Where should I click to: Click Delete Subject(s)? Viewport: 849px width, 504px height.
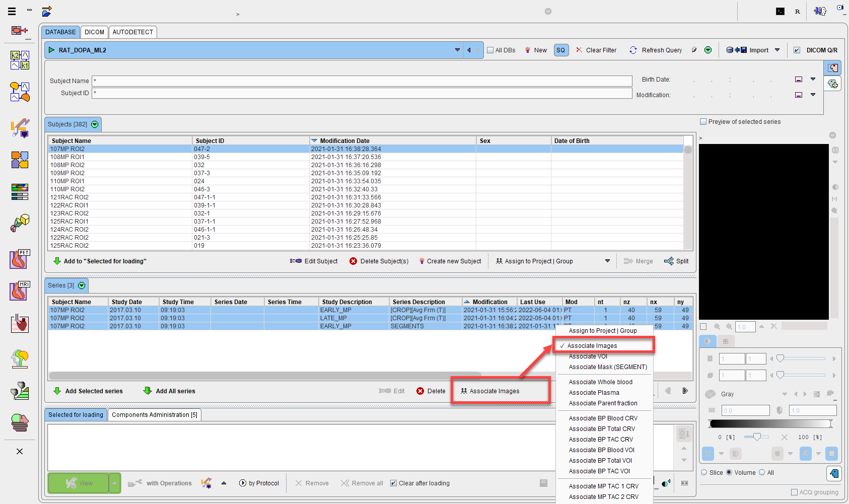379,261
